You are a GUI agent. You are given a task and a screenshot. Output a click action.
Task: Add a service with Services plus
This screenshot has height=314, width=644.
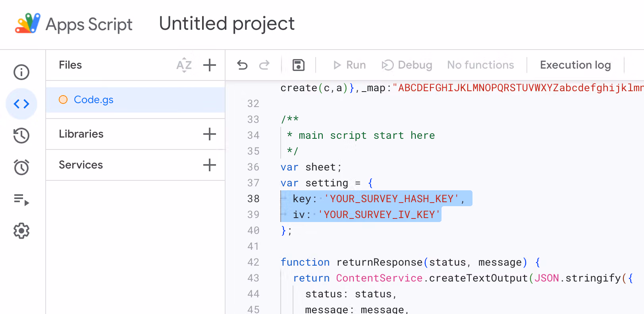pos(210,165)
